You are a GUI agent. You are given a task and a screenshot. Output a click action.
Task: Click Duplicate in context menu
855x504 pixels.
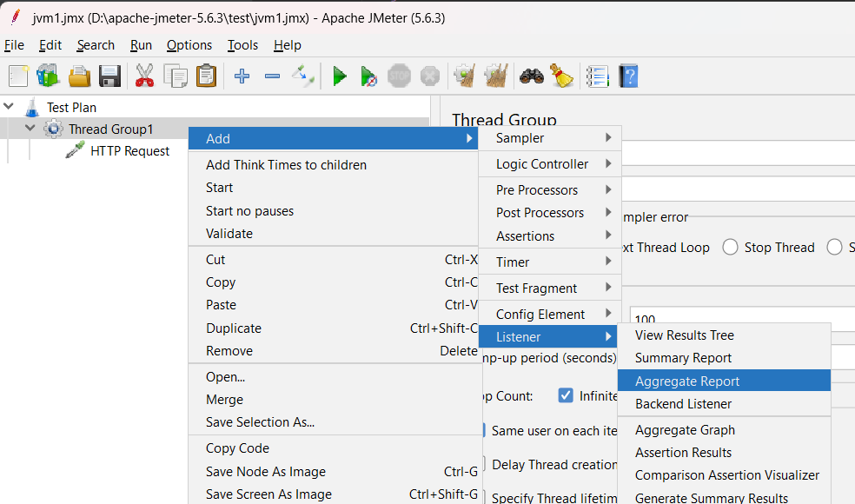coord(333,328)
